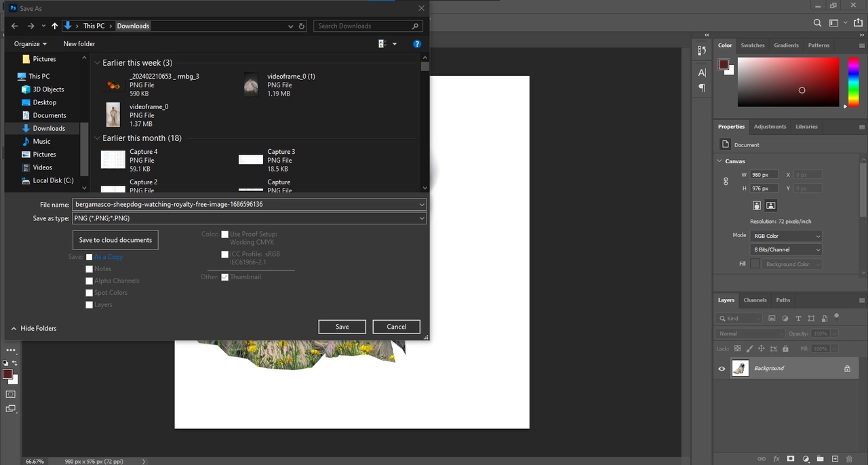Screen dimensions: 868x465
Task: Click default foreground background colors icon
Action: coord(5,363)
